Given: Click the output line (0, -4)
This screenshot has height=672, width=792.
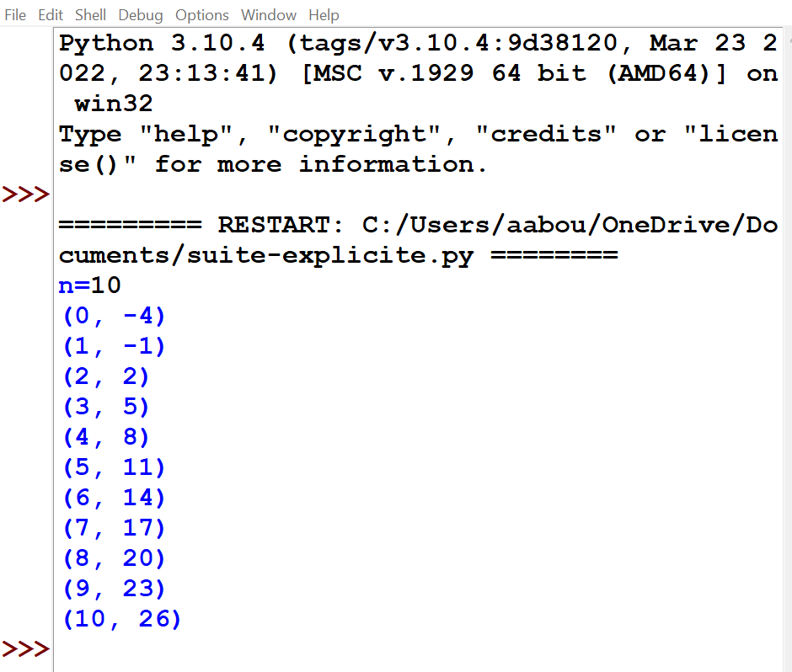Looking at the screenshot, I should 114,316.
